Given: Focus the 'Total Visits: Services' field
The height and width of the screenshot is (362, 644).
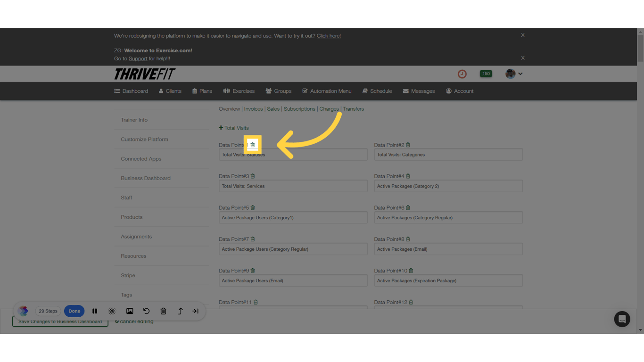Looking at the screenshot, I should pos(293,186).
